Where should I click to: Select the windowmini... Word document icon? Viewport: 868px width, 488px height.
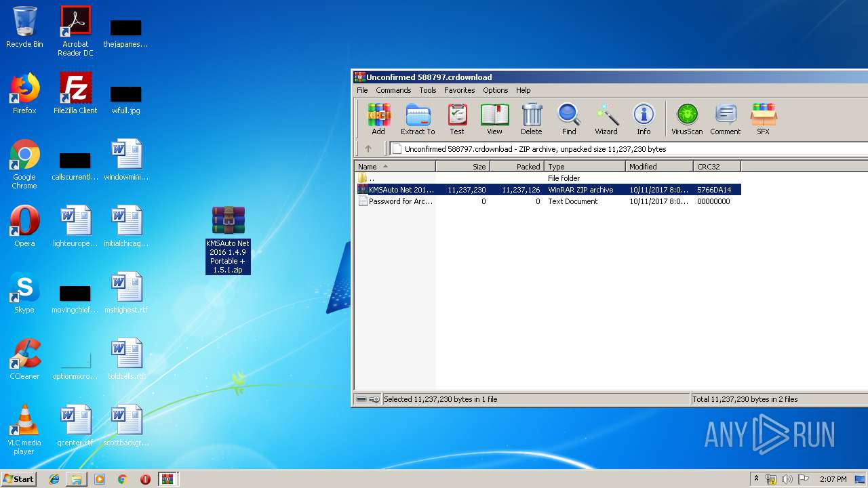(126, 160)
